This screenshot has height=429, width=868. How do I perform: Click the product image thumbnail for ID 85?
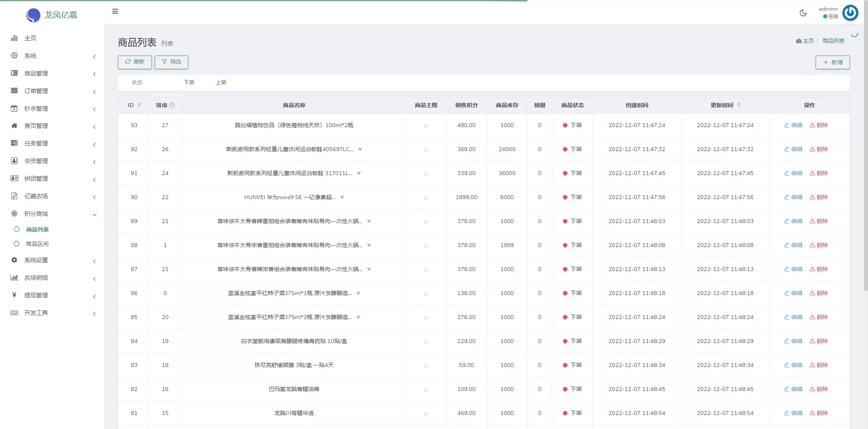click(x=426, y=318)
